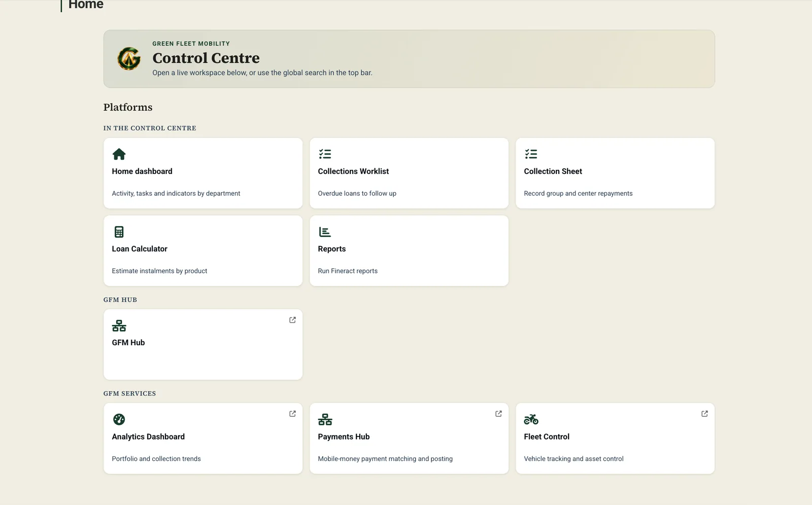Click the network icon on GFM Hub card
812x505 pixels.
point(119,326)
